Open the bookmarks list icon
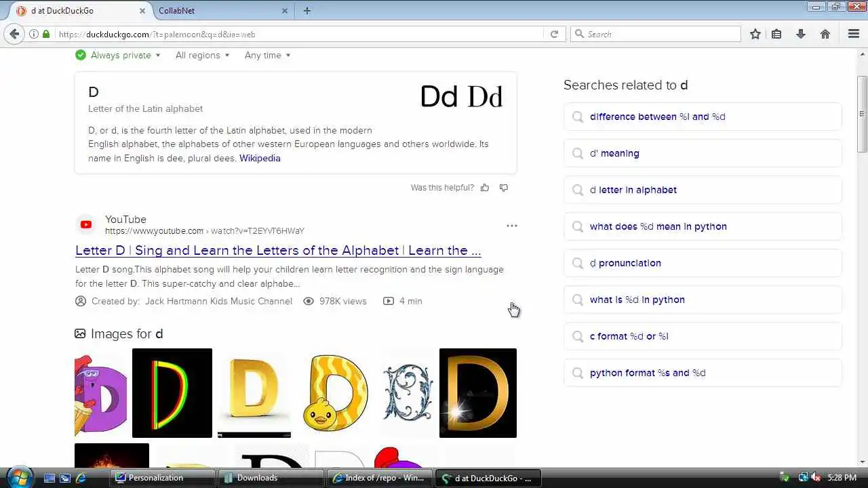The width and height of the screenshot is (868, 488). pyautogui.click(x=776, y=34)
